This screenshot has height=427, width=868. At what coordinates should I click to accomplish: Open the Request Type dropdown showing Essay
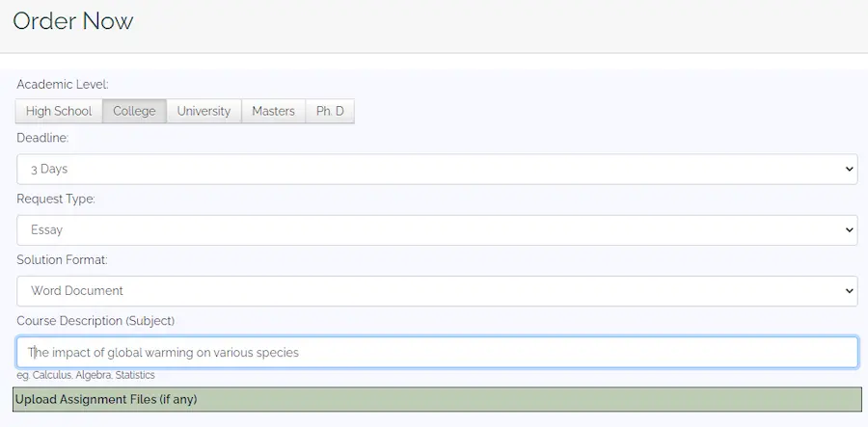coord(437,230)
